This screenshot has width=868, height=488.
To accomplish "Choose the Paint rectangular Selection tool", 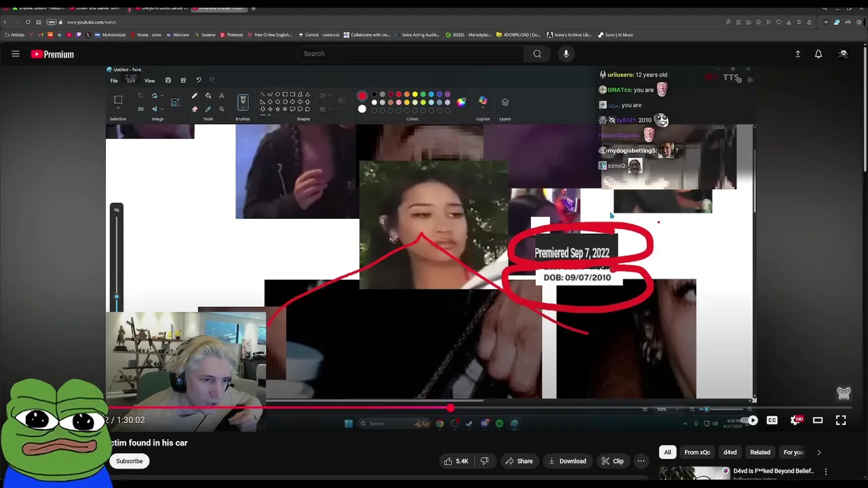I will pos(118,100).
